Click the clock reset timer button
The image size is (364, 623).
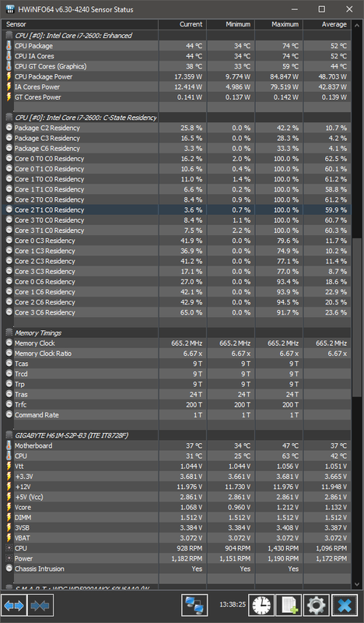coord(261,606)
